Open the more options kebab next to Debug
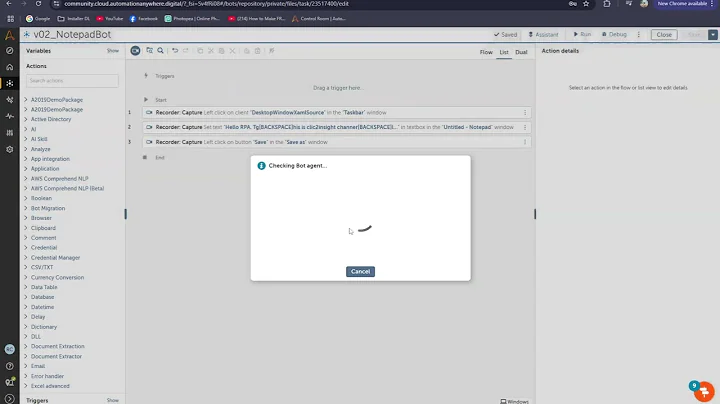The width and height of the screenshot is (720, 404). 638,34
